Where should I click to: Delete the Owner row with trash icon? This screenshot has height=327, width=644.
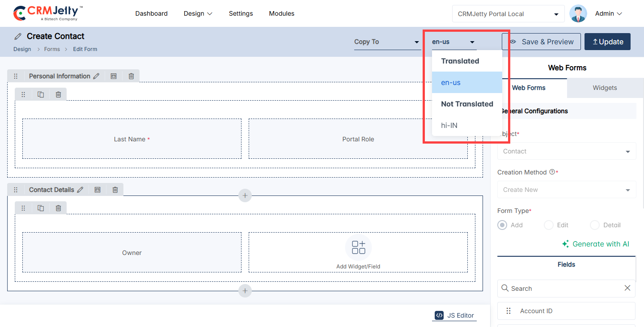[x=58, y=208]
